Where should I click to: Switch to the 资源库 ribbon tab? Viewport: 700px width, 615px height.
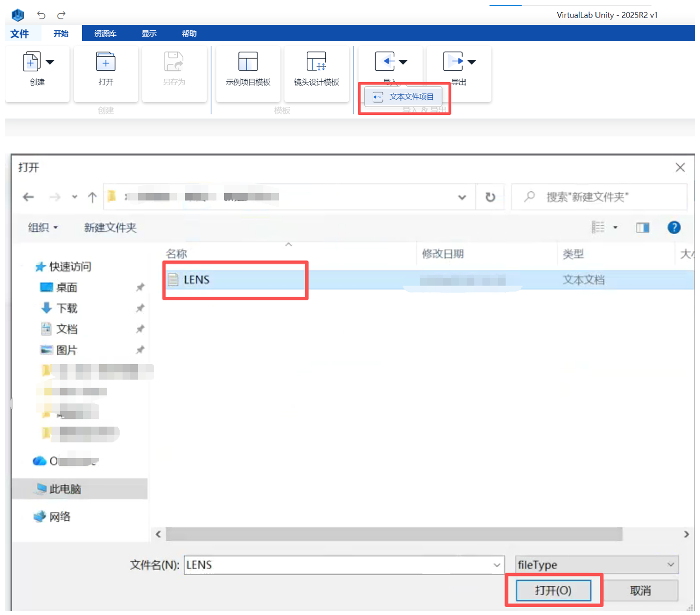105,33
